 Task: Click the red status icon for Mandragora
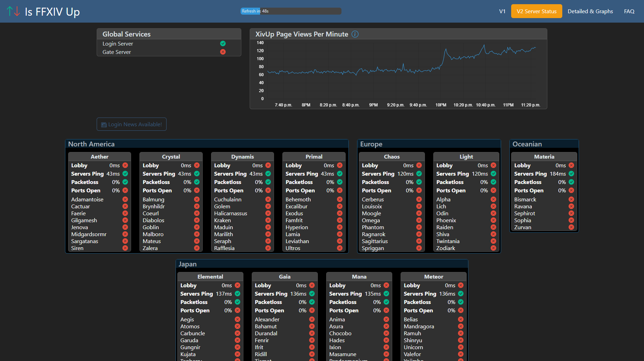[x=461, y=326]
